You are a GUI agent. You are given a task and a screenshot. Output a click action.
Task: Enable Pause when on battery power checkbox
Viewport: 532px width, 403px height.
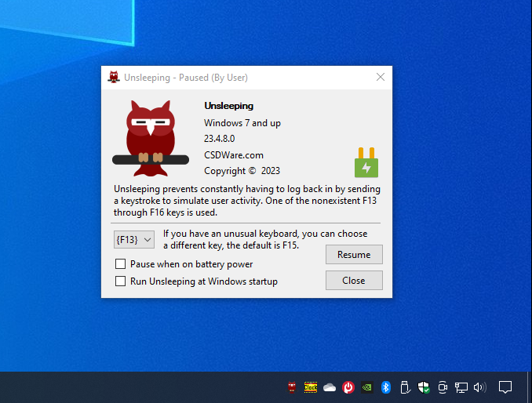(x=121, y=263)
